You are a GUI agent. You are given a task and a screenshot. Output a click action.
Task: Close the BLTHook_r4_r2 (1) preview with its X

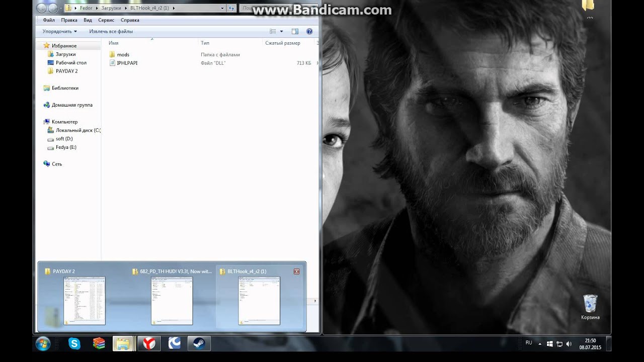[x=296, y=271]
